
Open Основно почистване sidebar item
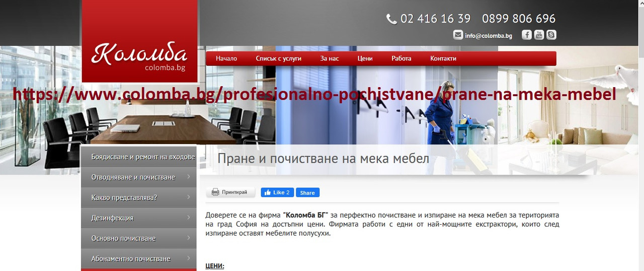(139, 238)
